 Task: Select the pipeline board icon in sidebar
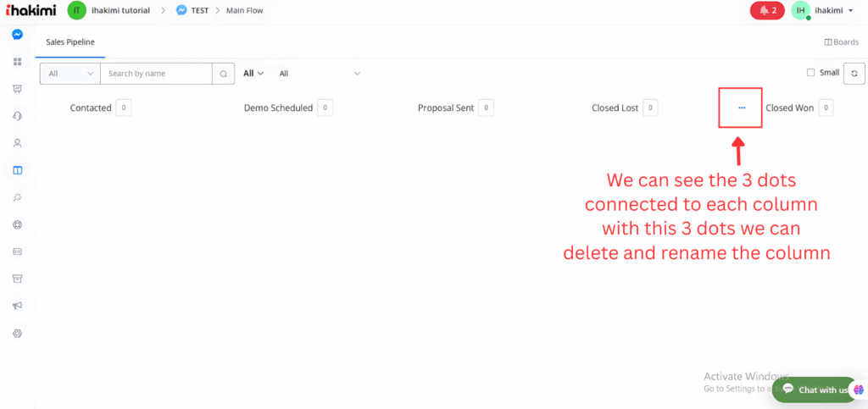[17, 170]
